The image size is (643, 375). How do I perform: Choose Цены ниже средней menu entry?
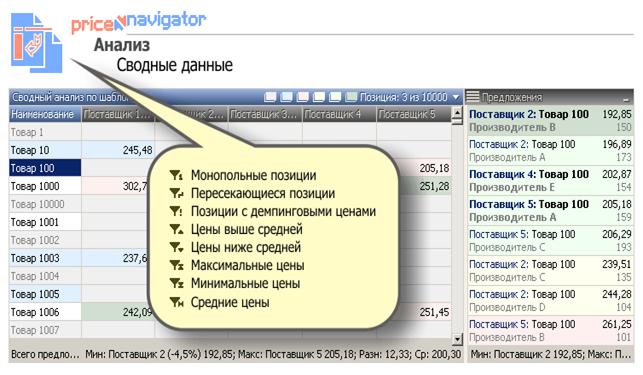pyautogui.click(x=246, y=247)
